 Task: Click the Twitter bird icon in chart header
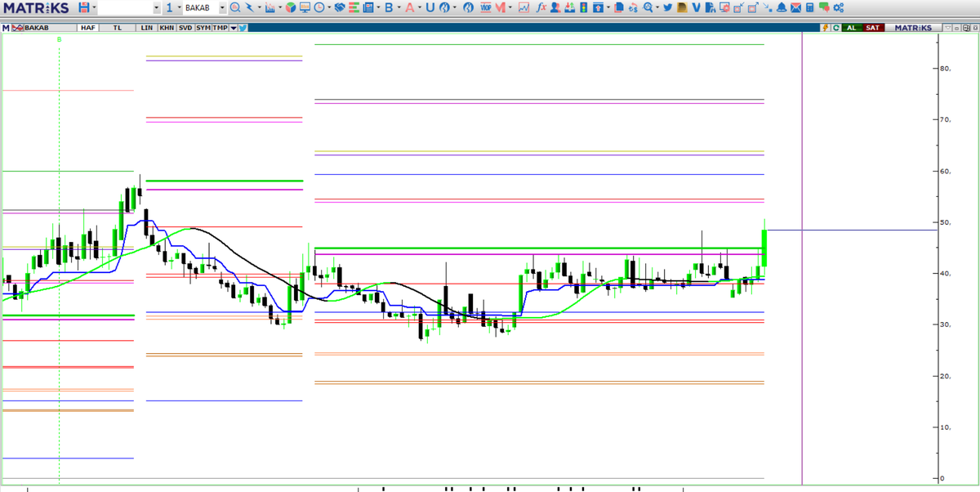click(x=243, y=28)
